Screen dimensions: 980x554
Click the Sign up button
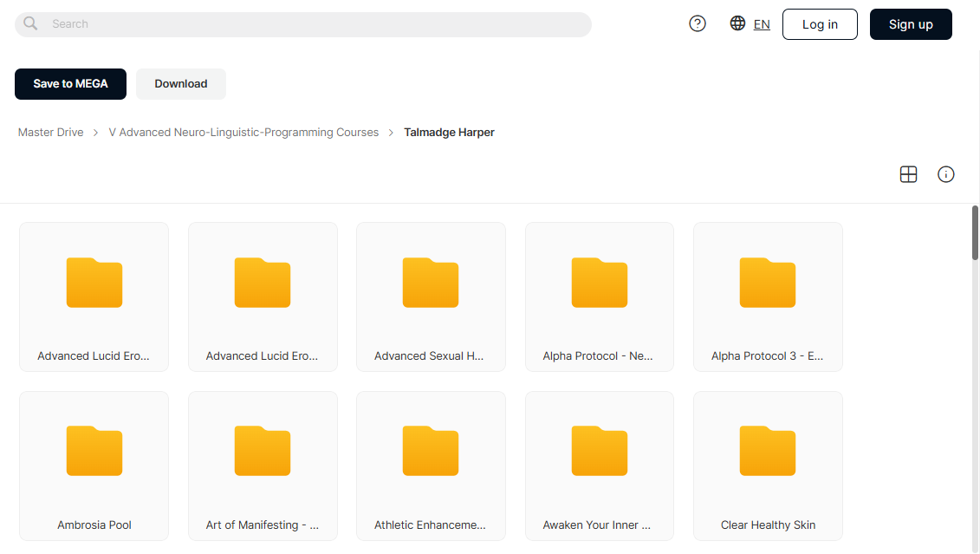pyautogui.click(x=911, y=24)
